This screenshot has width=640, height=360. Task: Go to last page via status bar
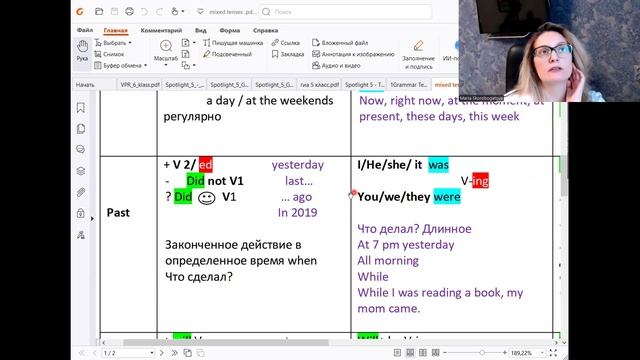(174, 353)
